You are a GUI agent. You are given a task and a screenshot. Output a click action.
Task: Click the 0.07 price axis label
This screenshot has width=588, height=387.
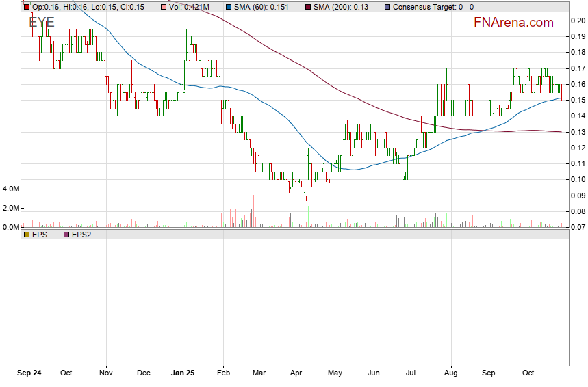point(577,227)
